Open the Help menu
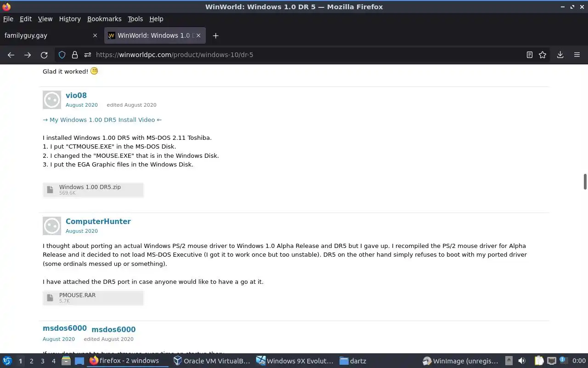588x368 pixels. point(156,19)
